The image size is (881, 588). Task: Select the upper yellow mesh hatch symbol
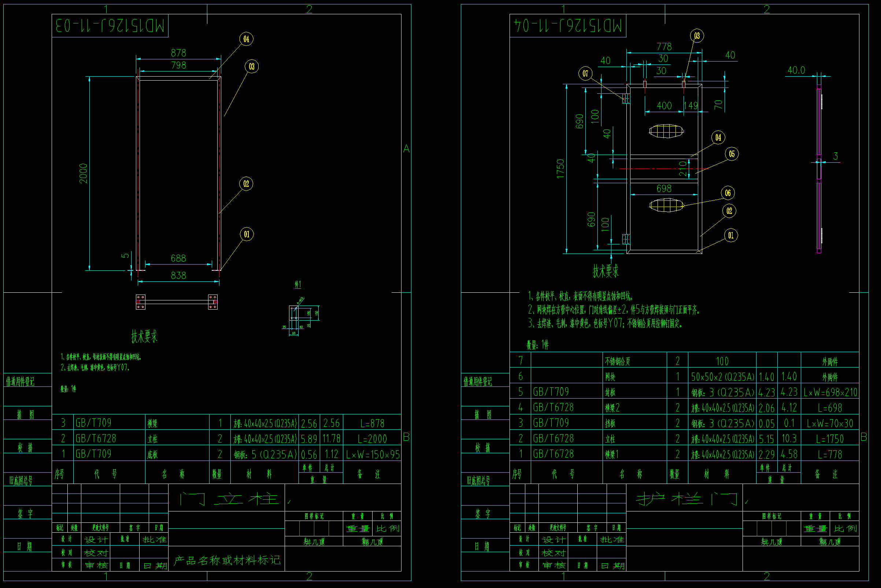click(666, 131)
